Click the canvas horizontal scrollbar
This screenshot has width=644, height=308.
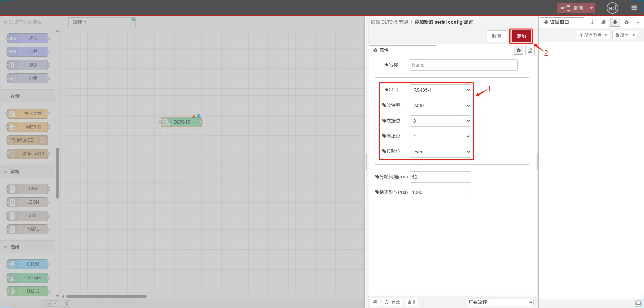(x=106, y=296)
